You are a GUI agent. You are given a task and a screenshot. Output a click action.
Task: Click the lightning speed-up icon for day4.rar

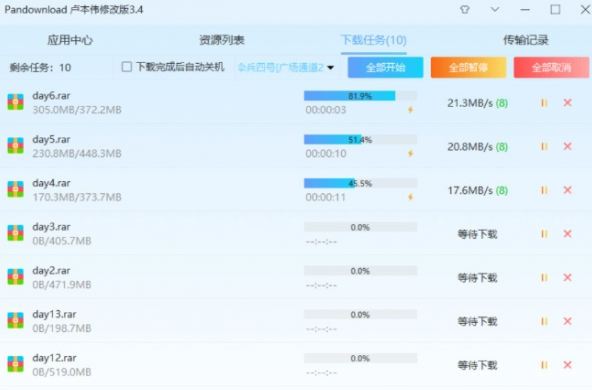410,197
